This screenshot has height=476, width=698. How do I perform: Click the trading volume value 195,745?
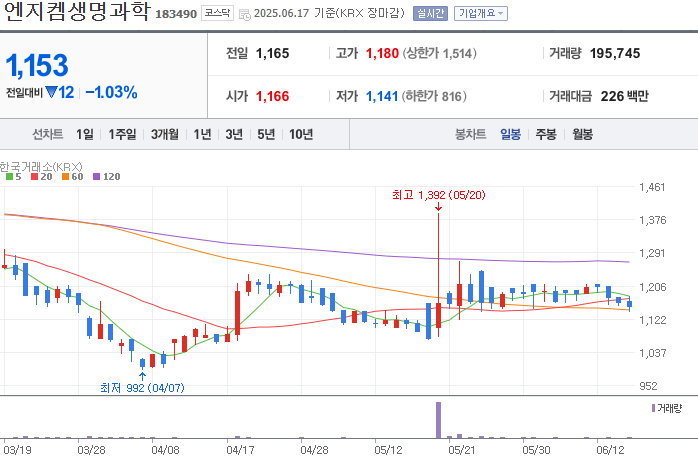[x=615, y=53]
